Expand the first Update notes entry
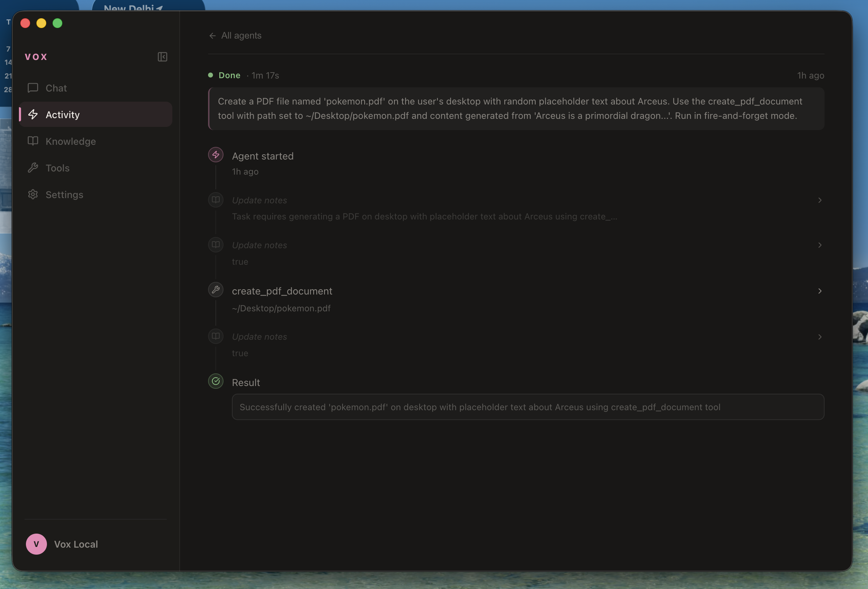Image resolution: width=868 pixels, height=589 pixels. coord(819,200)
